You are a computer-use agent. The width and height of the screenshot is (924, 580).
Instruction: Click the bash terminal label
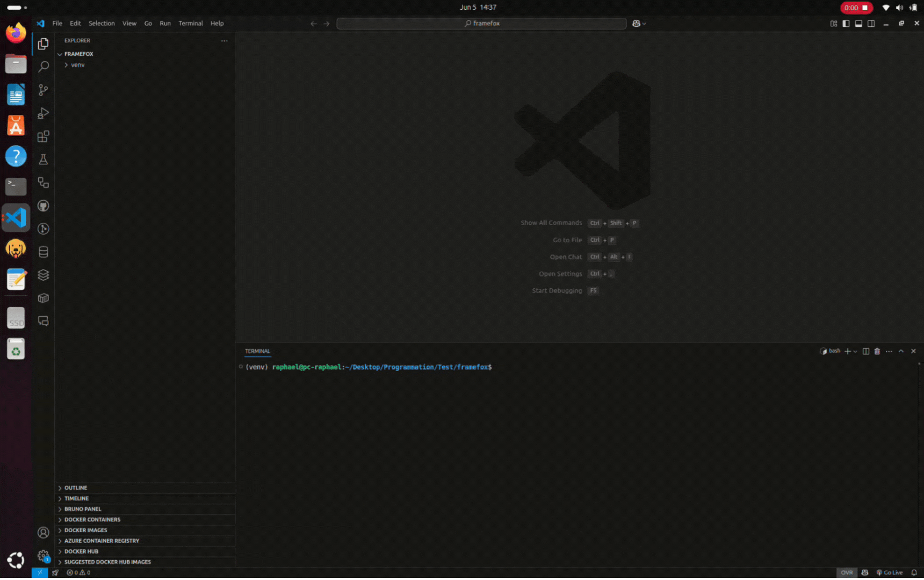pyautogui.click(x=830, y=351)
